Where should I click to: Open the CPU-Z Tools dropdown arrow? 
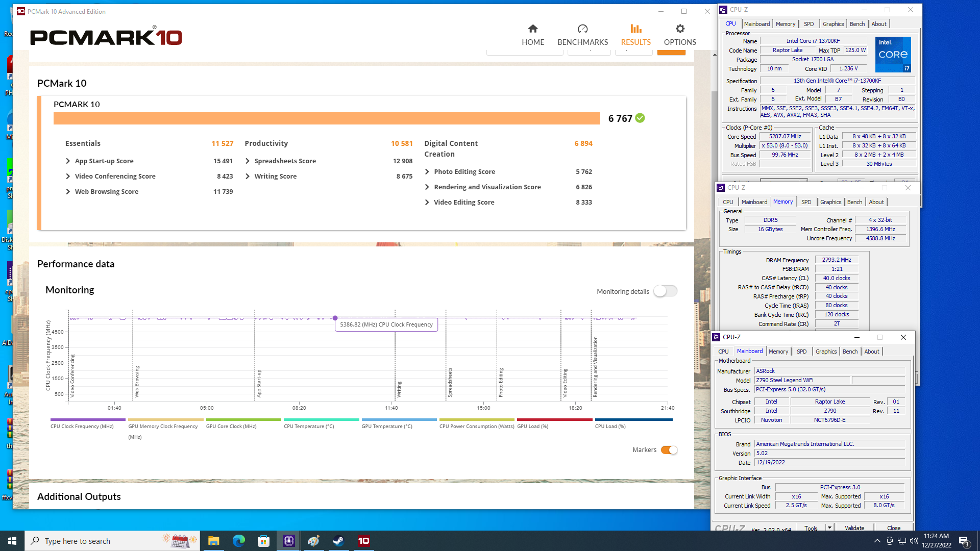tap(829, 528)
